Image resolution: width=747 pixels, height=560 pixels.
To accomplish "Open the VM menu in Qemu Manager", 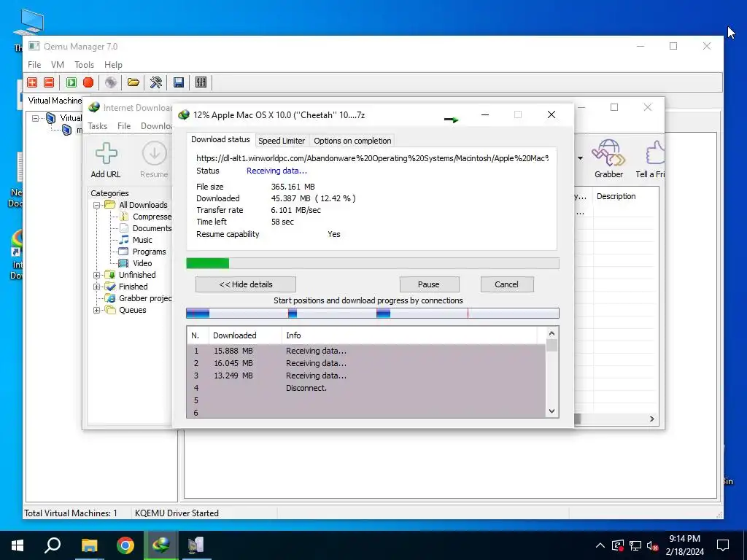I will coord(58,65).
